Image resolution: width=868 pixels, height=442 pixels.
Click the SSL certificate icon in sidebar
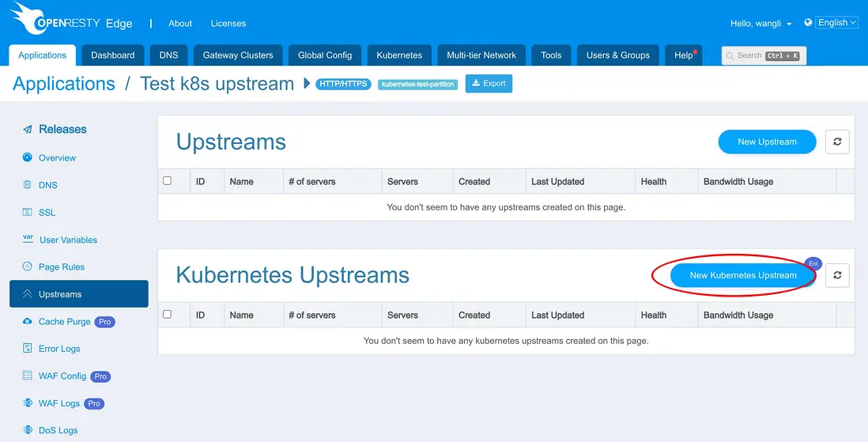coord(27,212)
